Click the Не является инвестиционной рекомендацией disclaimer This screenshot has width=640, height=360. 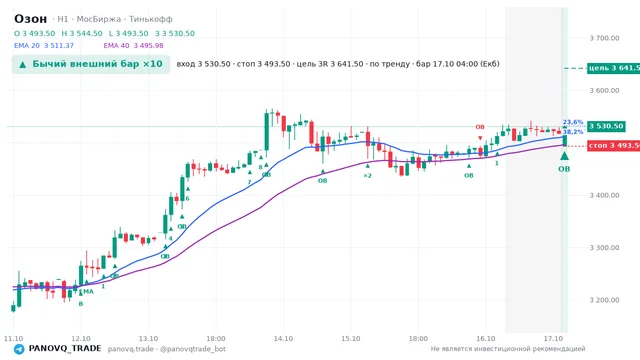pyautogui.click(x=508, y=349)
